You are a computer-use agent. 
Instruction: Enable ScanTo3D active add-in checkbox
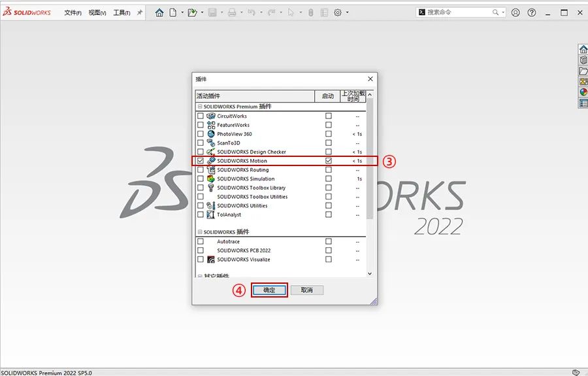(x=201, y=143)
